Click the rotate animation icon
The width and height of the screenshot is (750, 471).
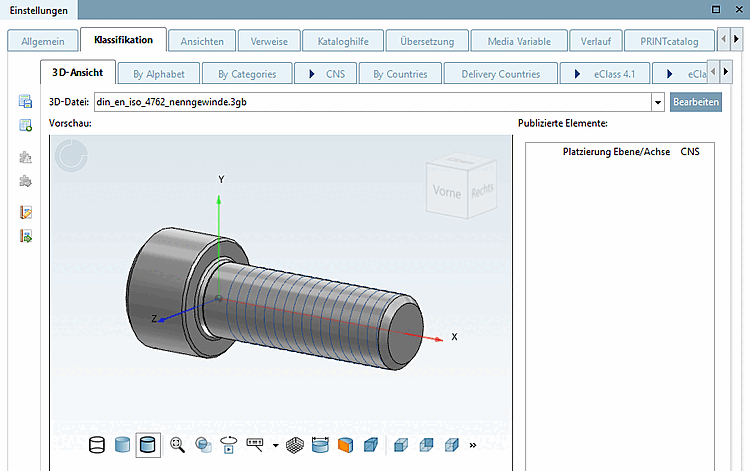pos(228,444)
